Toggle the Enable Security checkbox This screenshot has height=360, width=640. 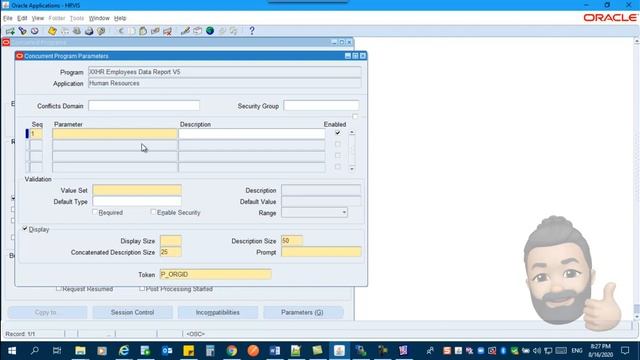pos(153,212)
